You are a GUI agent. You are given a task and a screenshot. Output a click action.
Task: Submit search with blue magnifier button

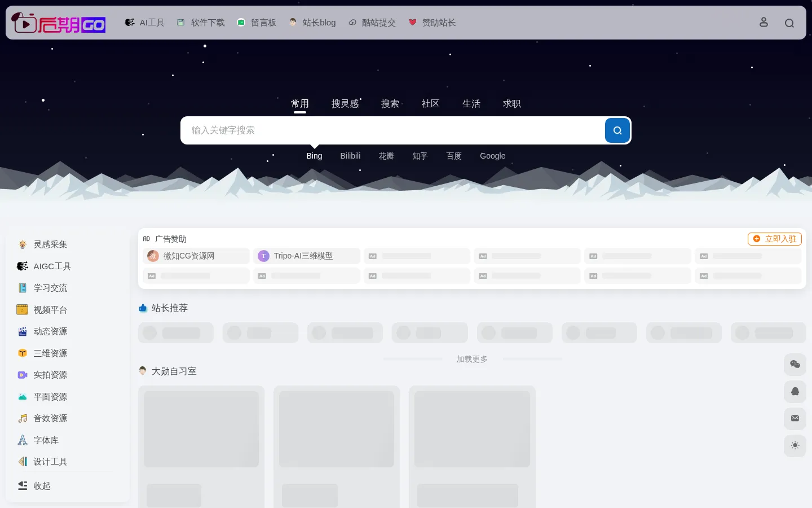point(617,130)
